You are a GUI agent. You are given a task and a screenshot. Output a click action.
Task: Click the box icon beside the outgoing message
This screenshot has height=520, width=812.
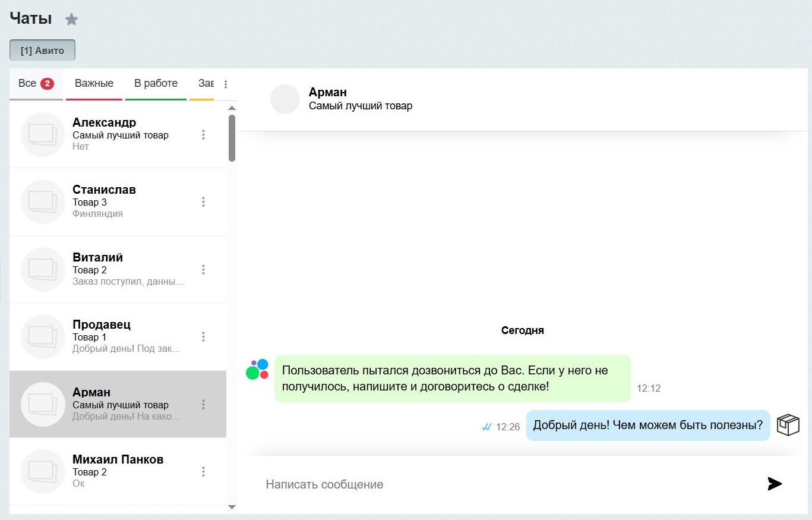(788, 425)
